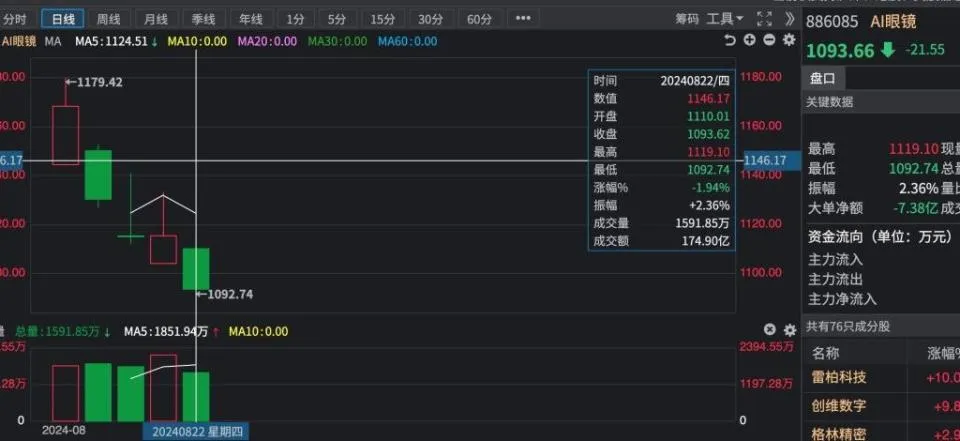Click the undo arrow icon above chart
Image resolution: width=960 pixels, height=441 pixels.
coord(730,40)
